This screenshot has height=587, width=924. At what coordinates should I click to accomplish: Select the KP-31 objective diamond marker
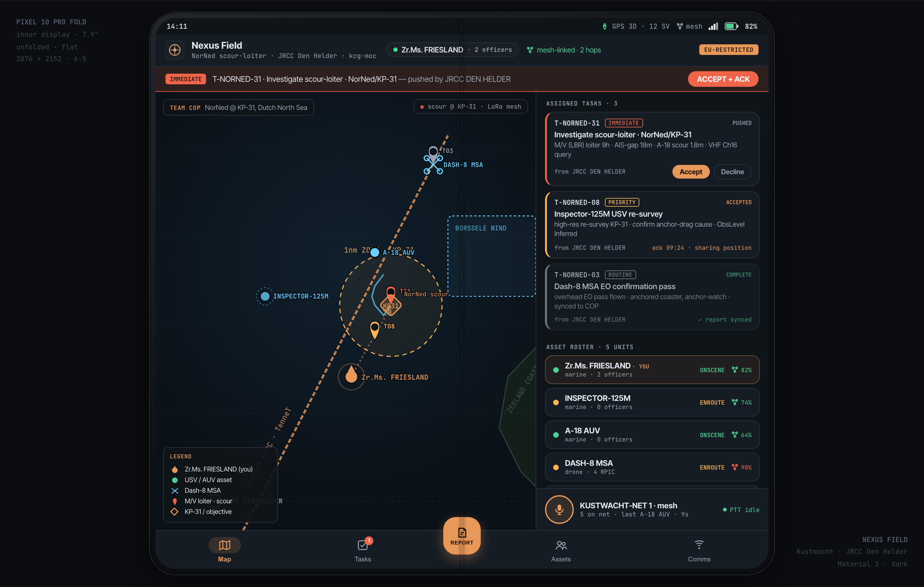point(391,306)
